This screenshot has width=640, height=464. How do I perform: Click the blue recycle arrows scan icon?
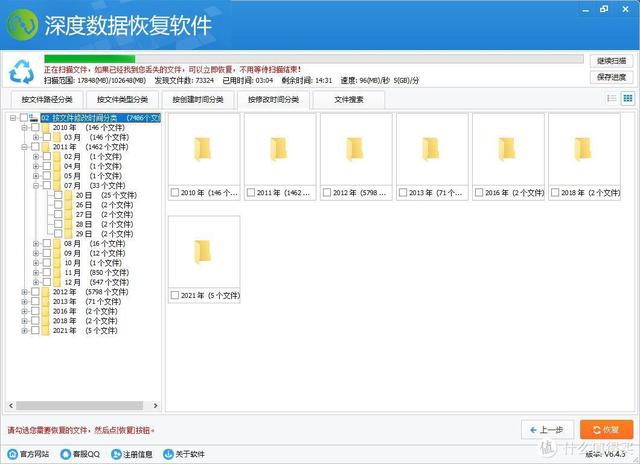[22, 72]
